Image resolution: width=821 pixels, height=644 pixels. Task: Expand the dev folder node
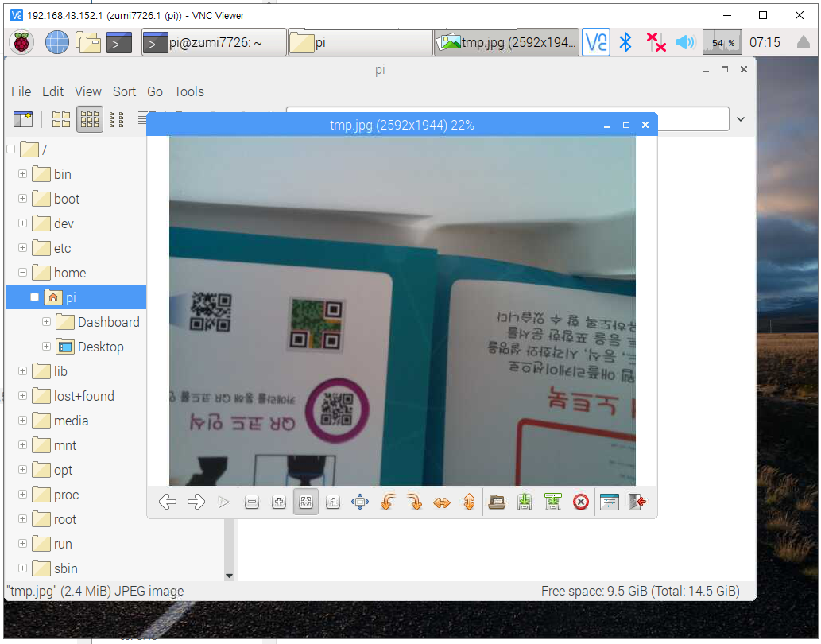(x=22, y=223)
